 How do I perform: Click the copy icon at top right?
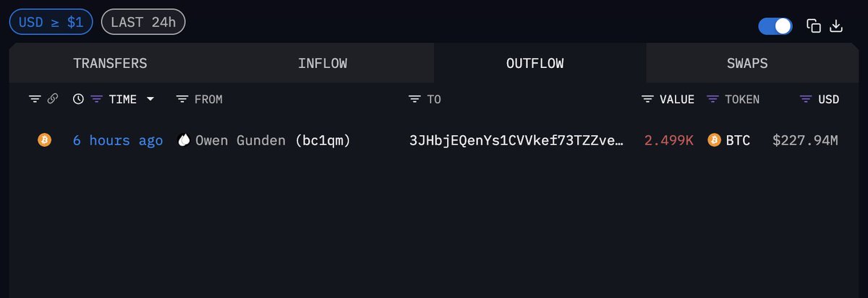tap(814, 27)
